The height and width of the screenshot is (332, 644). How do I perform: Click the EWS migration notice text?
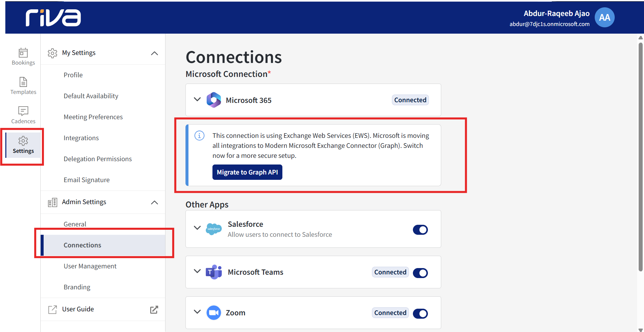(321, 146)
